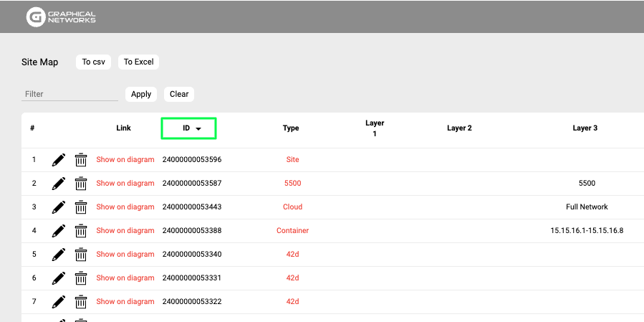Edit row 7 via pencil icon
The width and height of the screenshot is (644, 322).
coord(59,302)
